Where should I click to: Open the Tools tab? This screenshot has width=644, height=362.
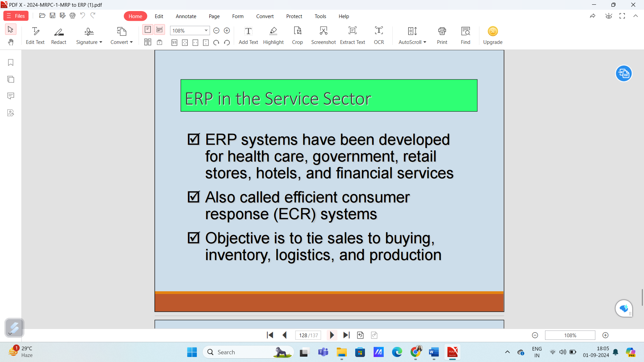click(320, 16)
